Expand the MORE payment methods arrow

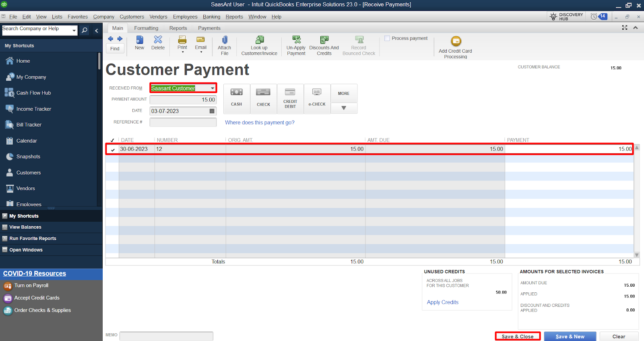(x=344, y=108)
